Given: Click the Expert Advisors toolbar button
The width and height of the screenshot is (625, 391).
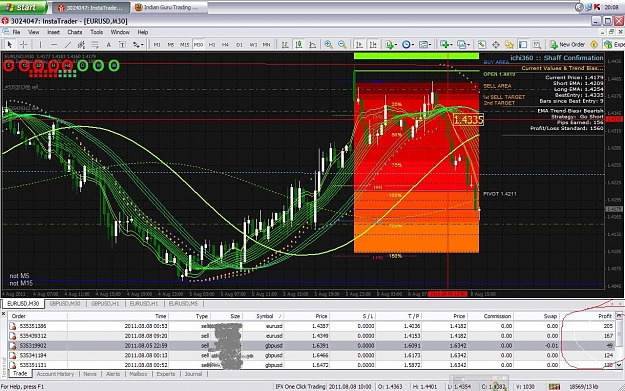Looking at the screenshot, I should [x=614, y=45].
